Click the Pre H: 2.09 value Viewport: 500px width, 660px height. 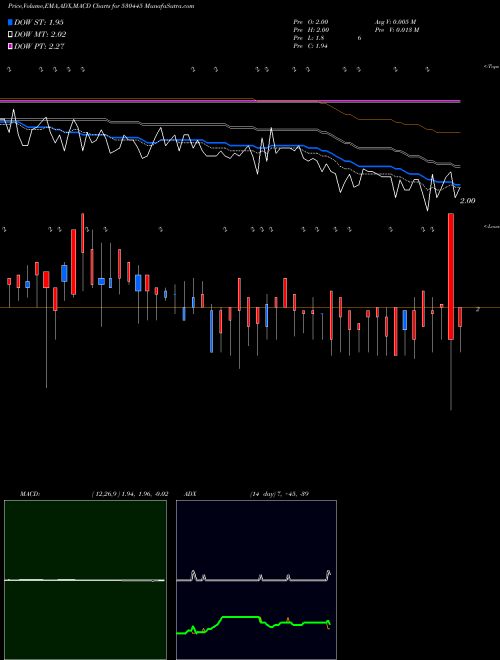[x=311, y=30]
